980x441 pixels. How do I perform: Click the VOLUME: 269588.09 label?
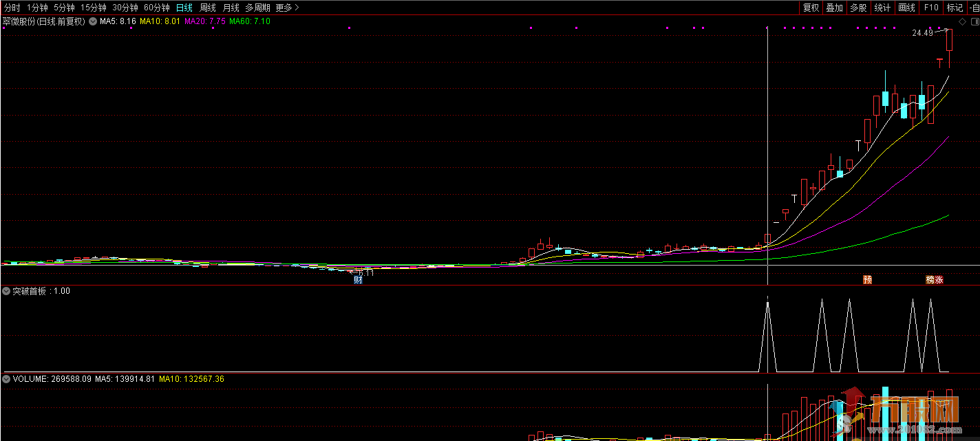[52, 379]
